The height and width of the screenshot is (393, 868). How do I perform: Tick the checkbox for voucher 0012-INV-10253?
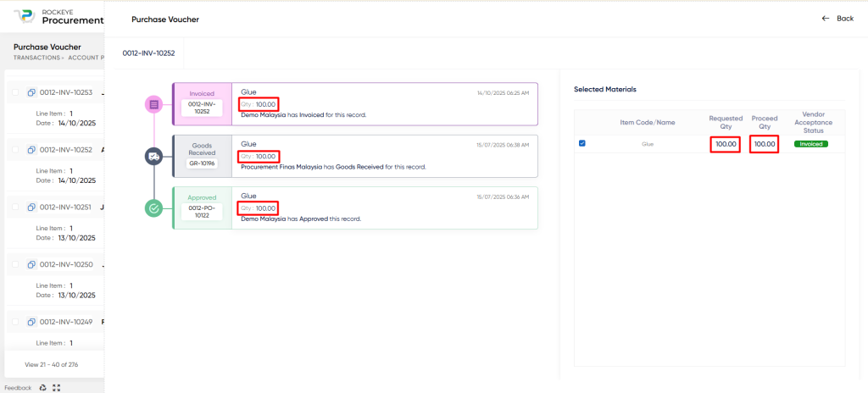(15, 92)
